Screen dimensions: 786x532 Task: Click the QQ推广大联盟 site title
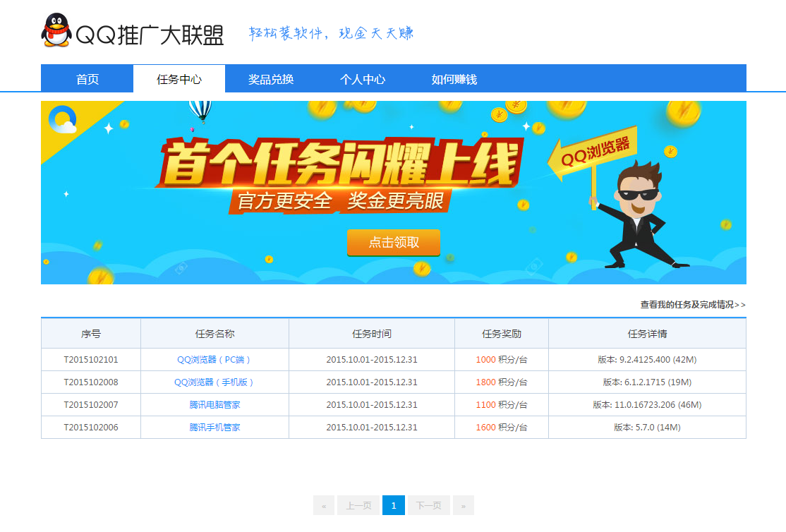point(151,31)
